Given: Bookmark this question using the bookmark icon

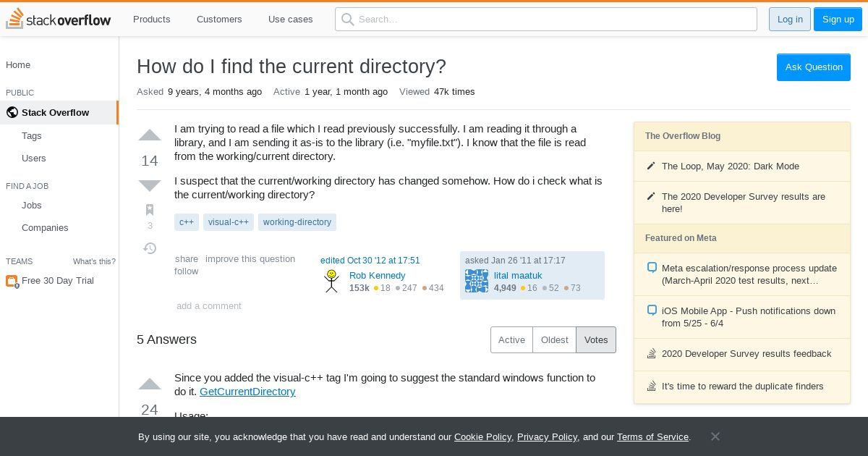Looking at the screenshot, I should point(150,210).
